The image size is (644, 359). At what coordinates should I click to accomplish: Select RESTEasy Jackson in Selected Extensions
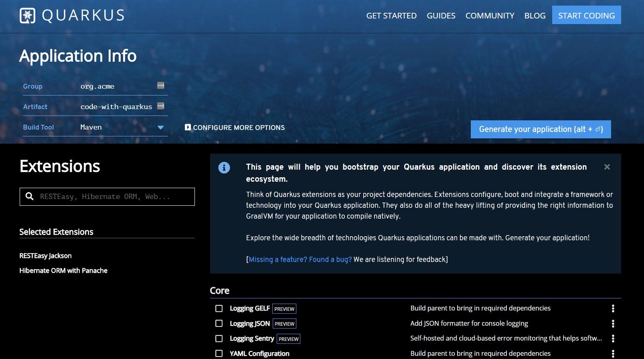tap(45, 256)
